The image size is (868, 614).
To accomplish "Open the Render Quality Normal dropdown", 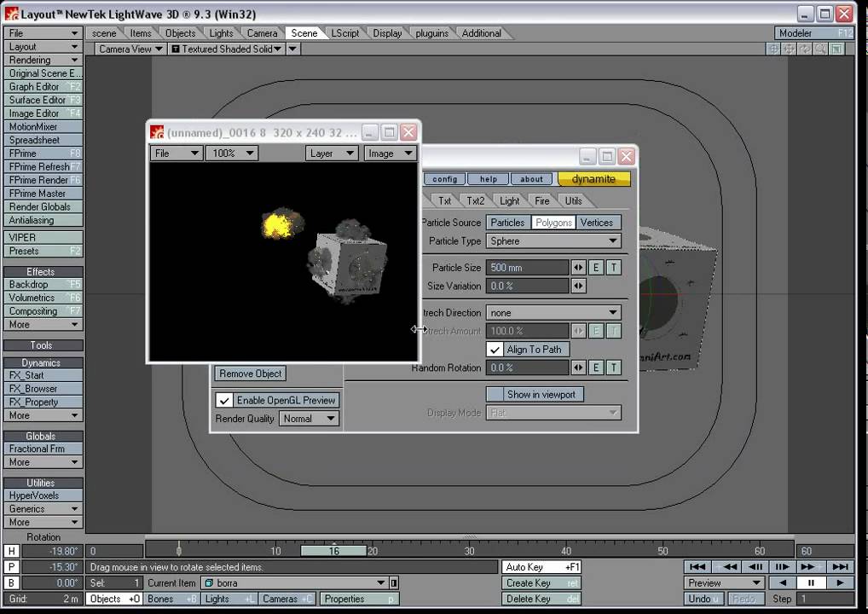I will coord(309,419).
